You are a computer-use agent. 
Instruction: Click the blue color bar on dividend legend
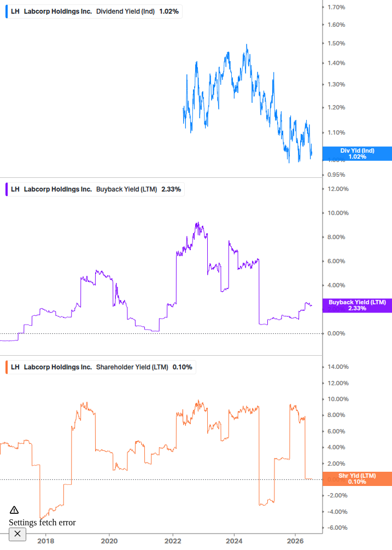pos(7,11)
